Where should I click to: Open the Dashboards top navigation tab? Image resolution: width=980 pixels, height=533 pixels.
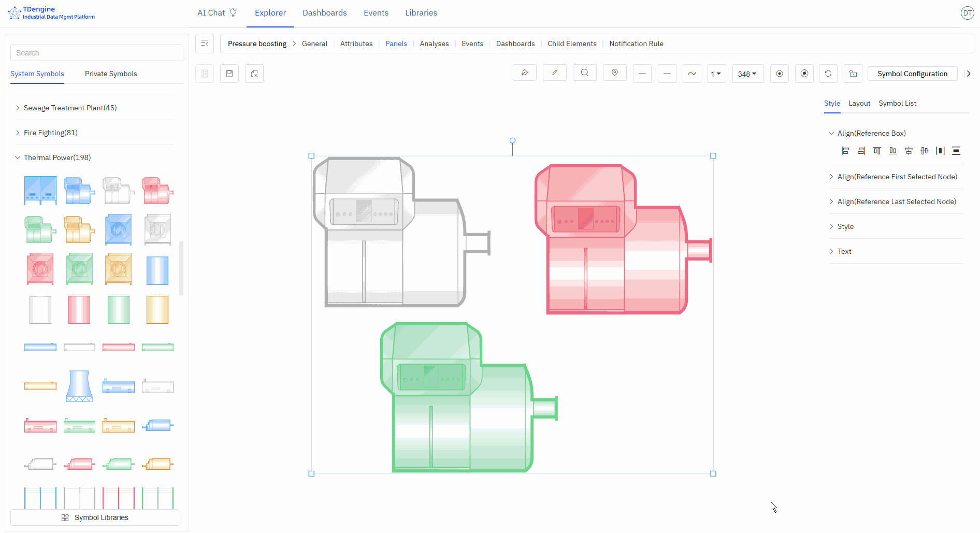325,13
